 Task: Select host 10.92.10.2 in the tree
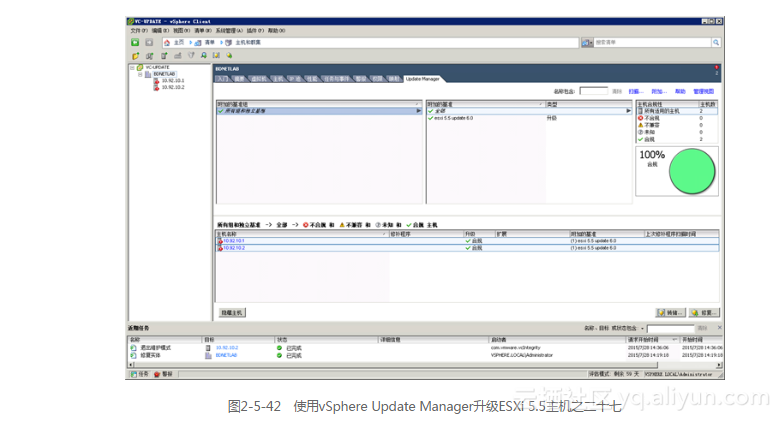click(x=172, y=88)
